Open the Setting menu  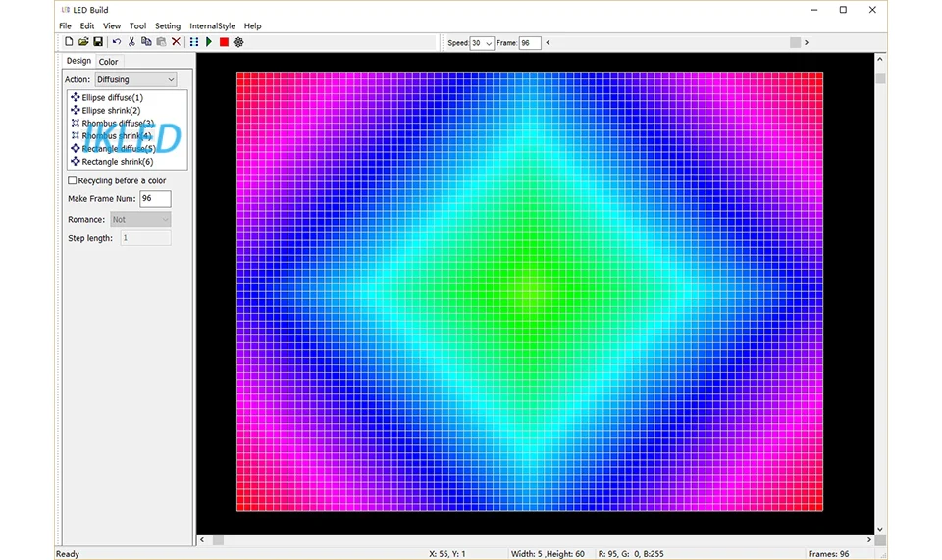168,26
